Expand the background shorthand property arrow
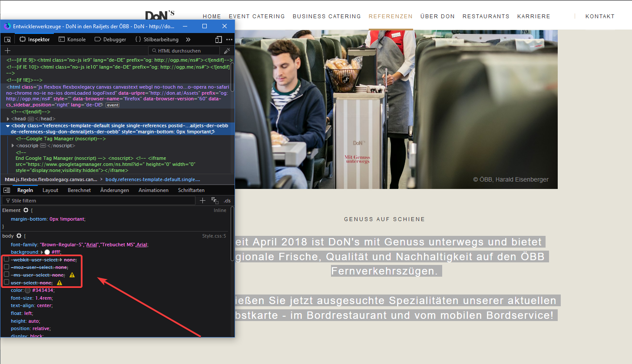This screenshot has height=364, width=632. [x=42, y=252]
